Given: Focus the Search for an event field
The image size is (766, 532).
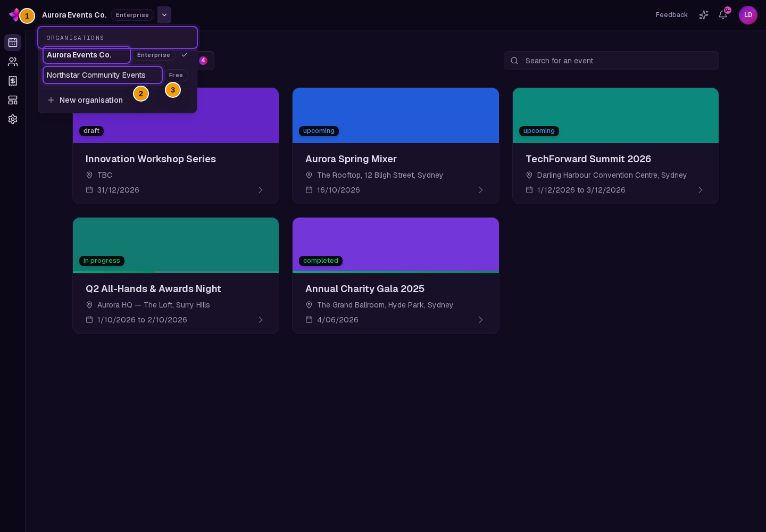Looking at the screenshot, I should pyautogui.click(x=611, y=61).
